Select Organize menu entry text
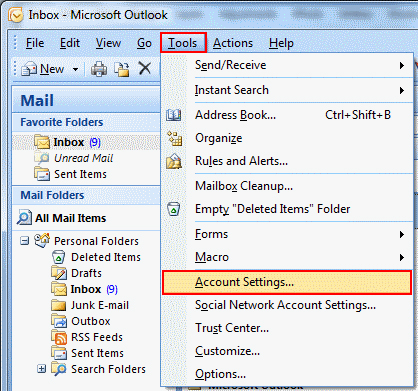Image resolution: width=418 pixels, height=391 pixels. pos(219,138)
